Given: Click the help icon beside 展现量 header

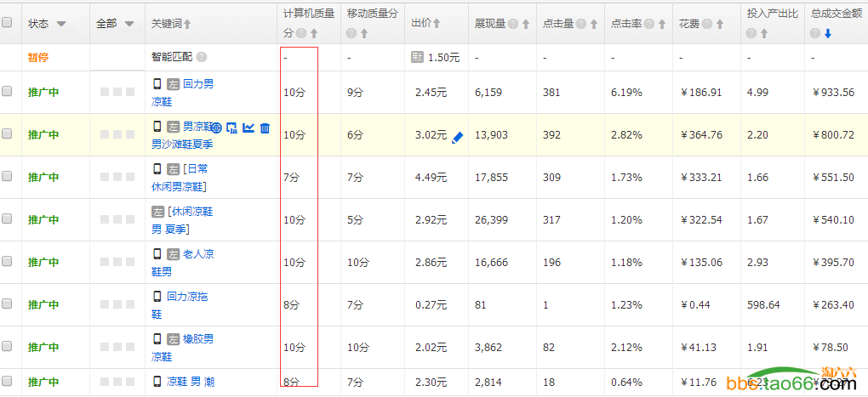Looking at the screenshot, I should [512, 24].
